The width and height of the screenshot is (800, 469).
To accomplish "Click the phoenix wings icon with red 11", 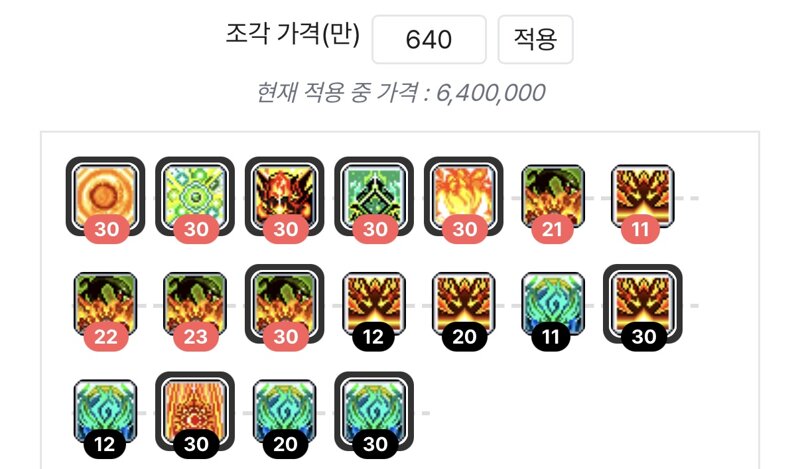I will tap(643, 196).
